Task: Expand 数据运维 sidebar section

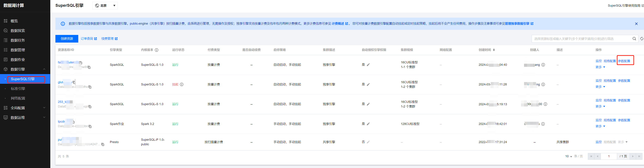Action: coord(25,117)
